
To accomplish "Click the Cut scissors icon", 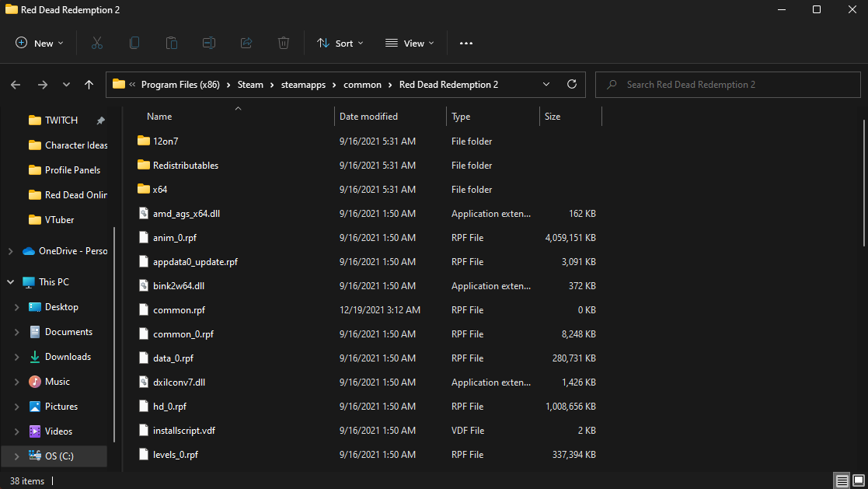I will click(97, 44).
